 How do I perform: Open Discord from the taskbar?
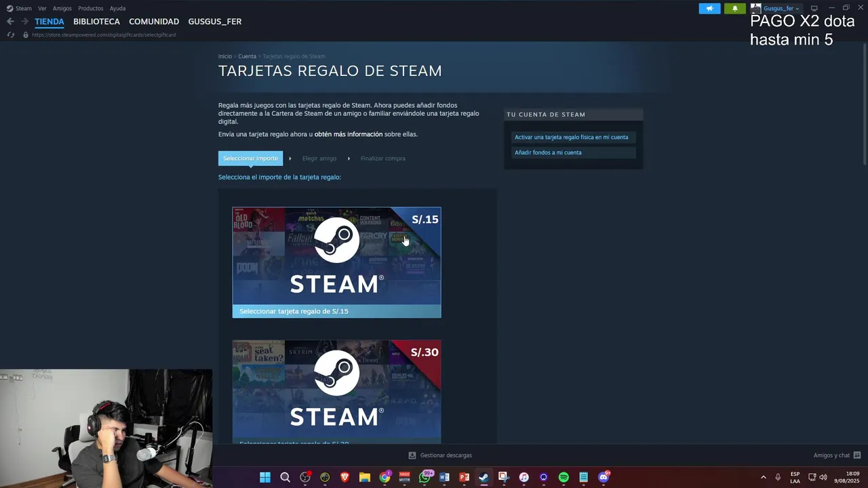[x=604, y=477]
